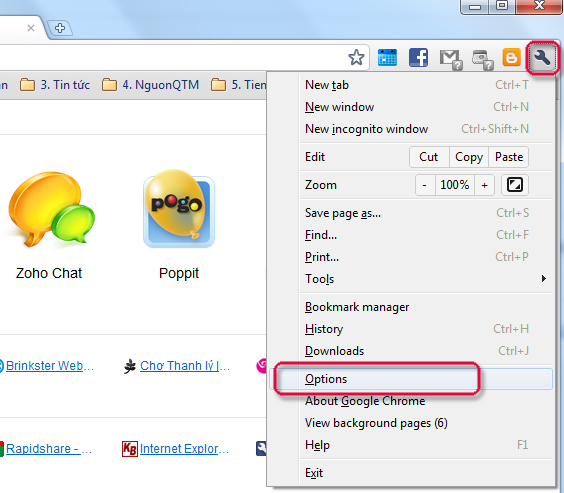Image resolution: width=564 pixels, height=493 pixels.
Task: Click the Copy button
Action: tap(469, 157)
